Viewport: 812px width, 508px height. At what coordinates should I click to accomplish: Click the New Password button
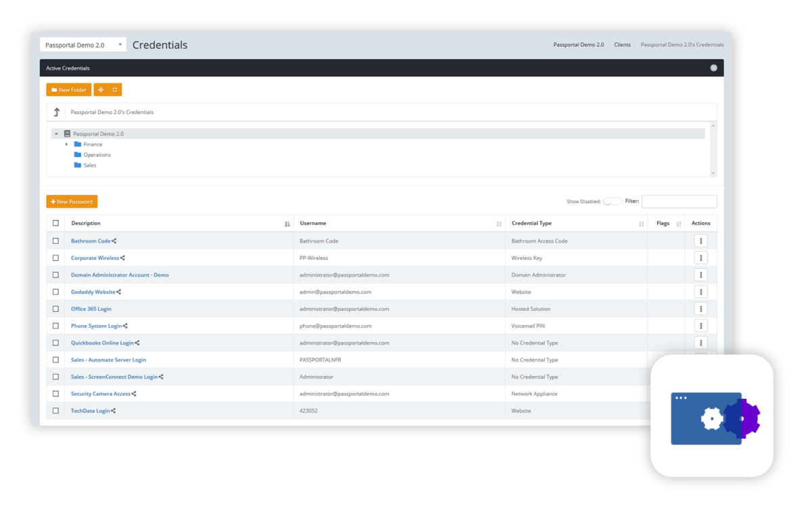(x=71, y=201)
